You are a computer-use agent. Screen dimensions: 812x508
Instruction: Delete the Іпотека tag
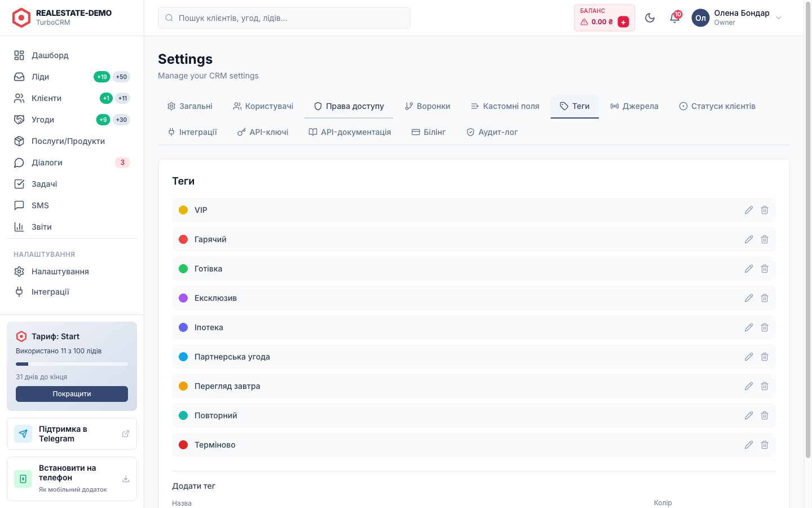765,327
